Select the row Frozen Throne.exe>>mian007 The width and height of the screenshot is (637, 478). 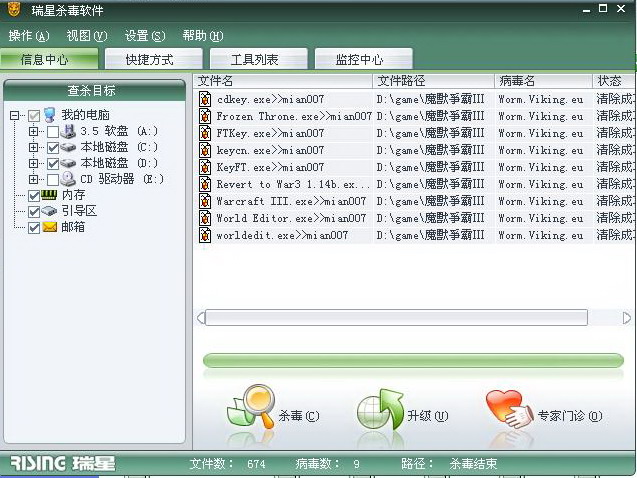(415, 116)
